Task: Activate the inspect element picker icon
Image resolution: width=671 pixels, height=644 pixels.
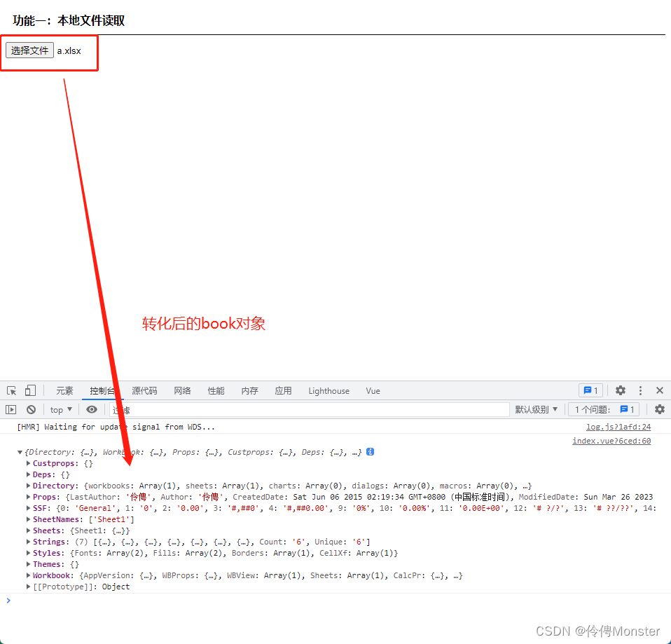Action: click(x=11, y=390)
